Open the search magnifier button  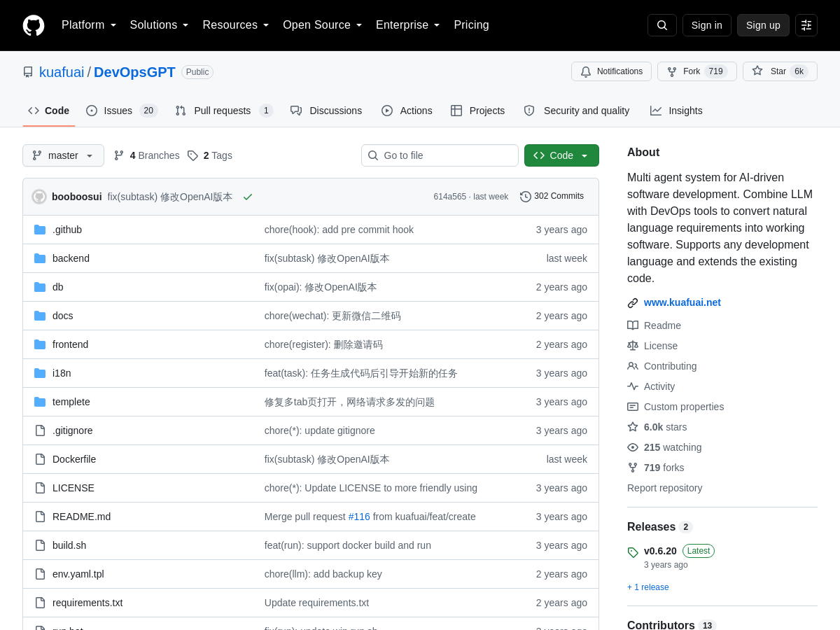(662, 25)
